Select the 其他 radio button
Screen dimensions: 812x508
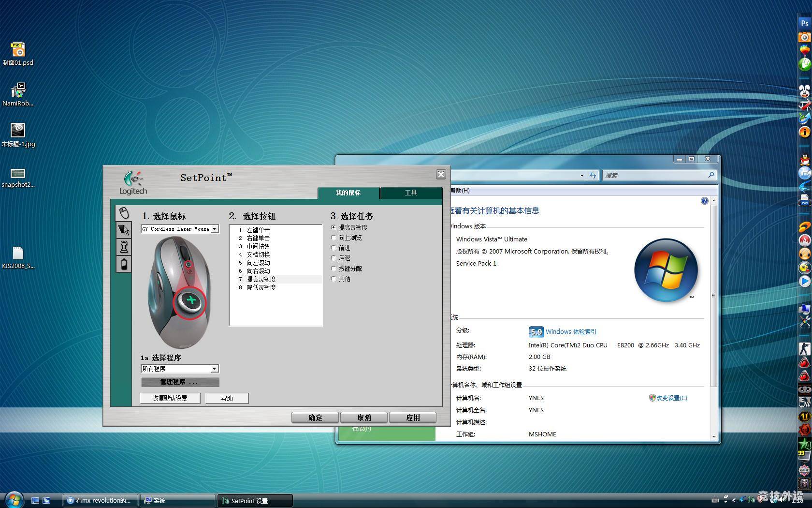[333, 279]
